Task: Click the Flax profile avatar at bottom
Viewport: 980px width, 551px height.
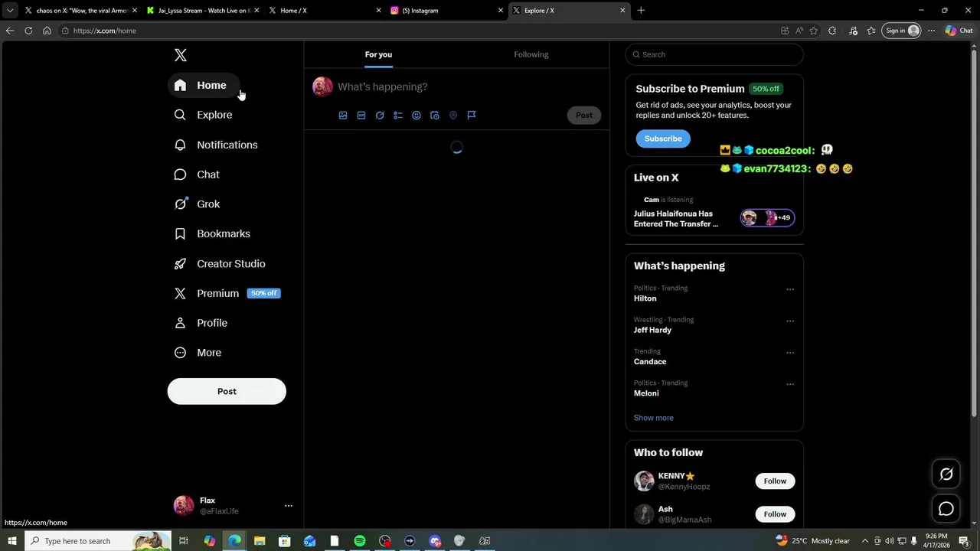Action: tap(184, 506)
